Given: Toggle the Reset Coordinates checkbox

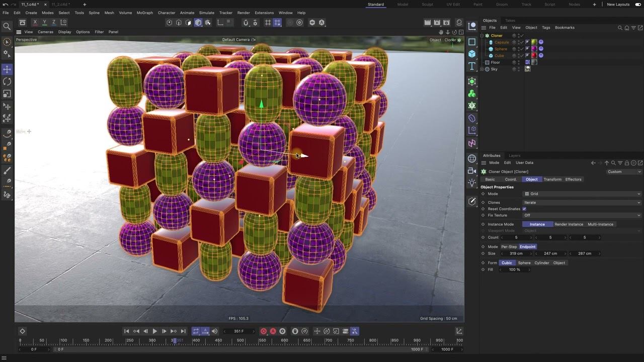Looking at the screenshot, I should click(x=524, y=209).
